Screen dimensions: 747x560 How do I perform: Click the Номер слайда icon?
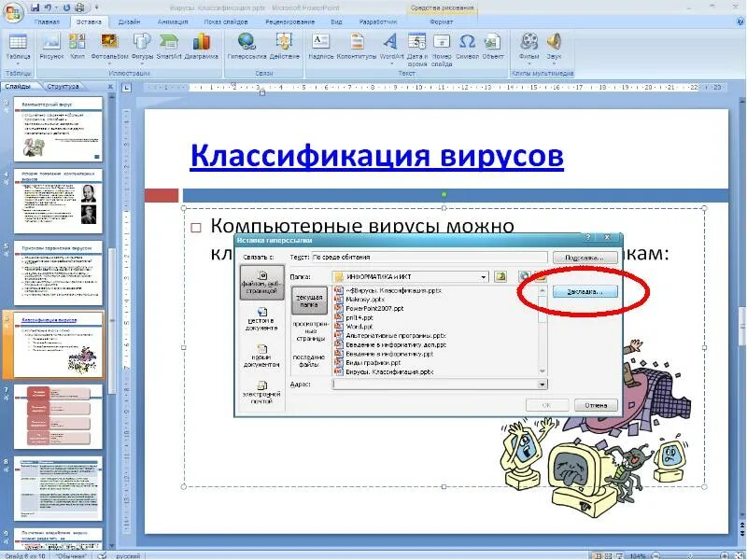[x=442, y=50]
